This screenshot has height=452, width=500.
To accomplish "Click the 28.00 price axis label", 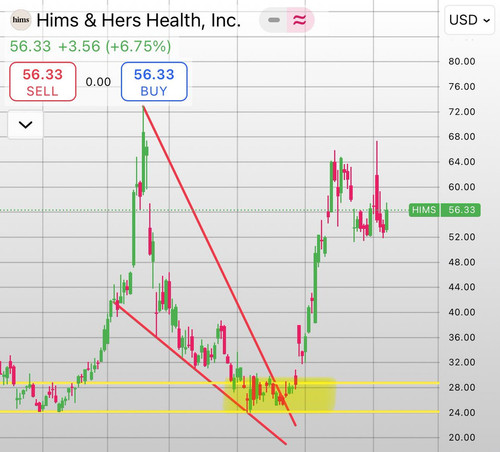I will (462, 387).
